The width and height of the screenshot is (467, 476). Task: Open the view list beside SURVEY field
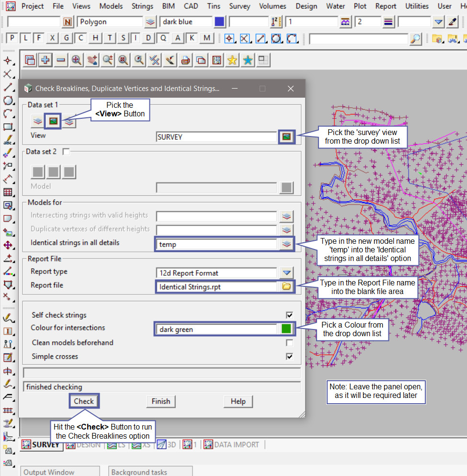(x=286, y=137)
